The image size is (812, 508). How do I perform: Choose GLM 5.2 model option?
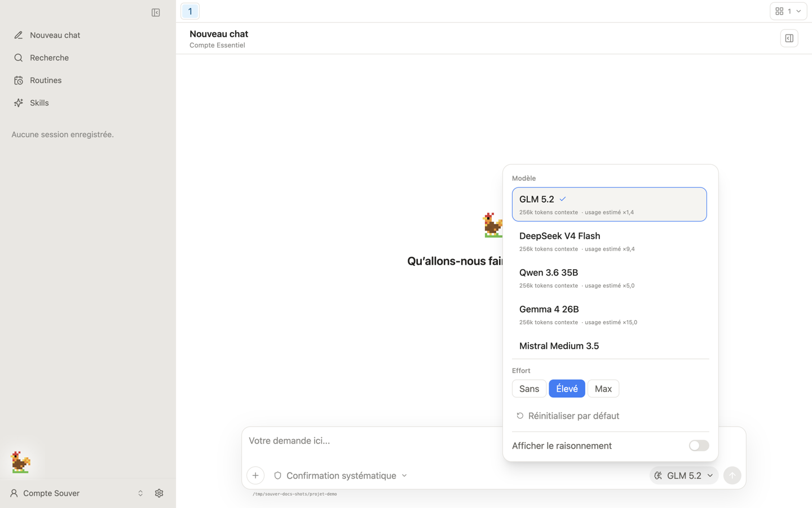[x=609, y=204]
